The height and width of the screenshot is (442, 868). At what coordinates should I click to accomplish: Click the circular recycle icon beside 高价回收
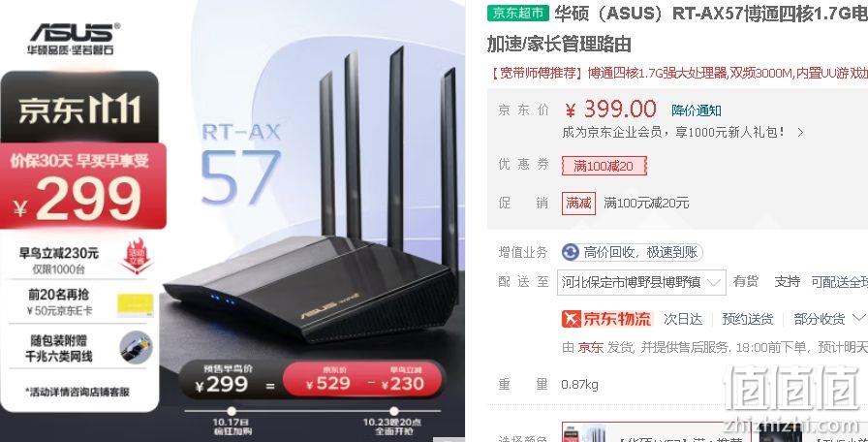point(570,253)
